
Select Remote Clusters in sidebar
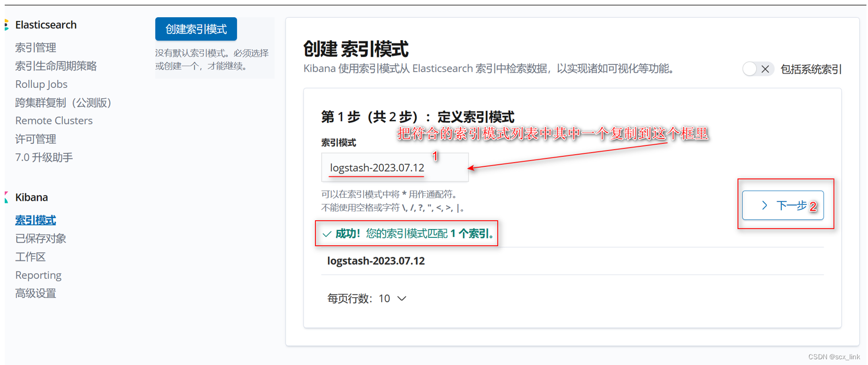coord(54,121)
